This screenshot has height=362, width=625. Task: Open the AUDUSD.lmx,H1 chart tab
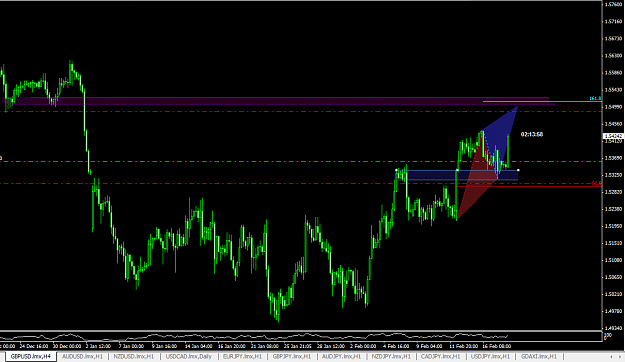click(83, 356)
